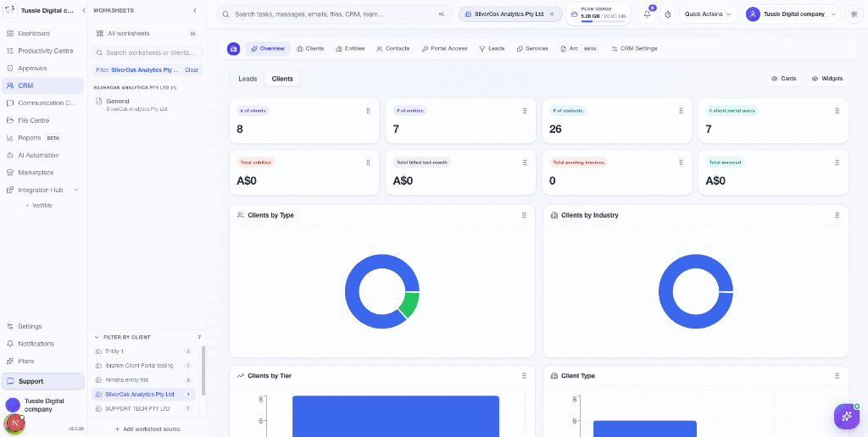Open the Portal Access tab
The image size is (868, 437).
444,48
